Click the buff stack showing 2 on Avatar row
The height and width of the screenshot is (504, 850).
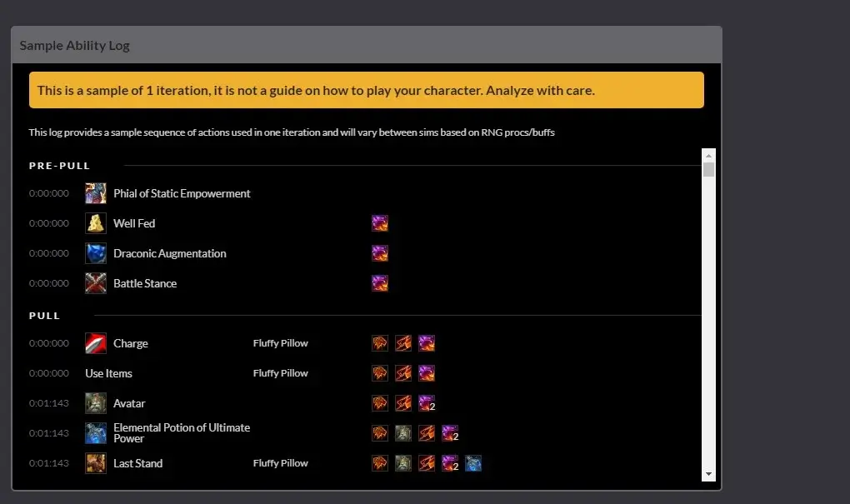click(427, 402)
